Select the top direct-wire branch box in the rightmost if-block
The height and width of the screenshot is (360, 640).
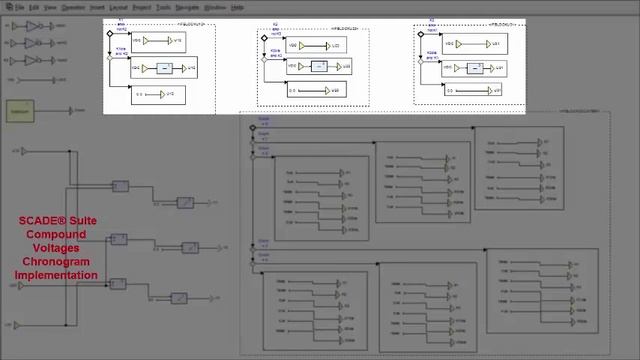tap(475, 44)
